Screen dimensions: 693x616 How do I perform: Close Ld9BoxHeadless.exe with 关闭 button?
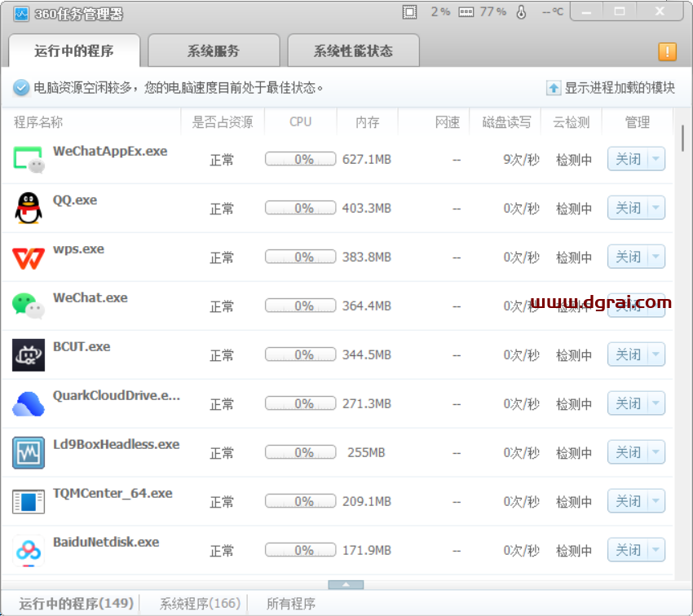tap(628, 452)
